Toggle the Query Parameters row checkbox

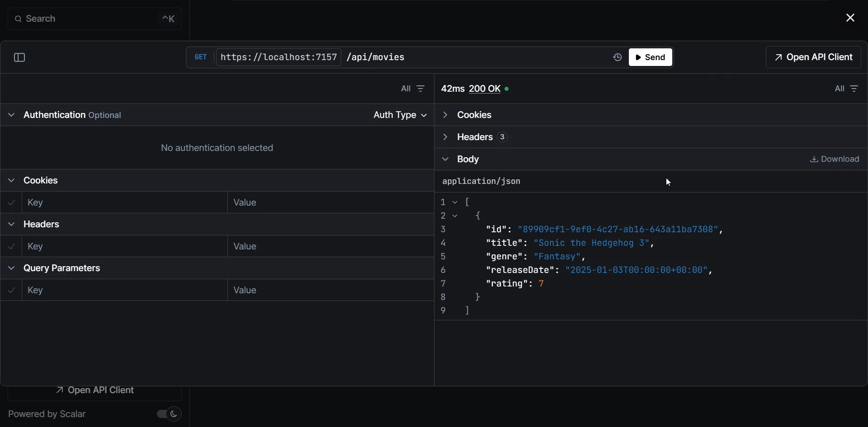tap(12, 290)
